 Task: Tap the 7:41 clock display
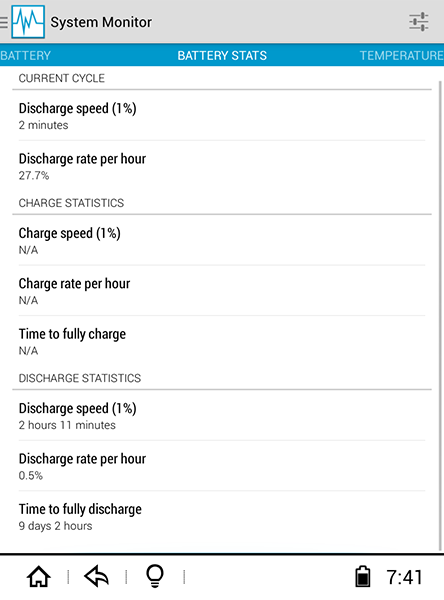tap(404, 577)
